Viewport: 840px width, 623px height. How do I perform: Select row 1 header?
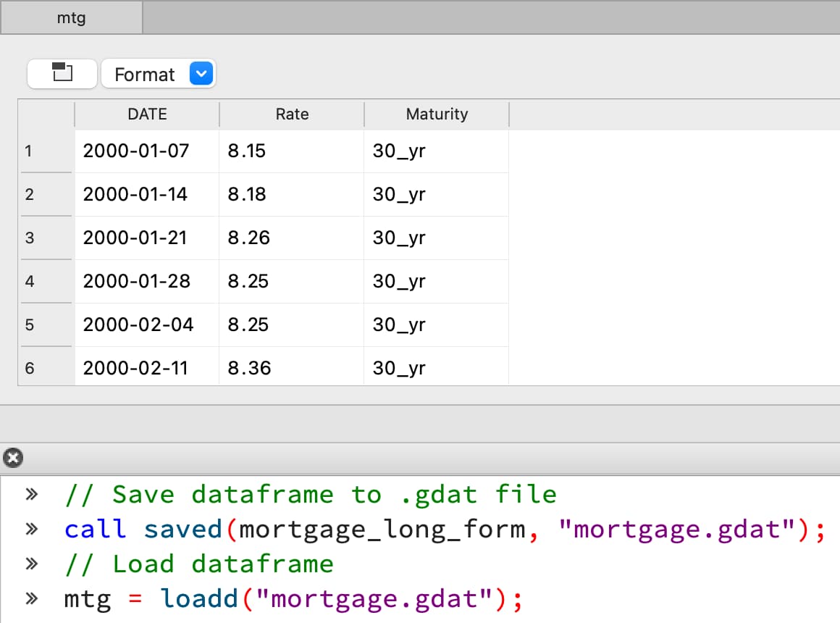pos(29,151)
